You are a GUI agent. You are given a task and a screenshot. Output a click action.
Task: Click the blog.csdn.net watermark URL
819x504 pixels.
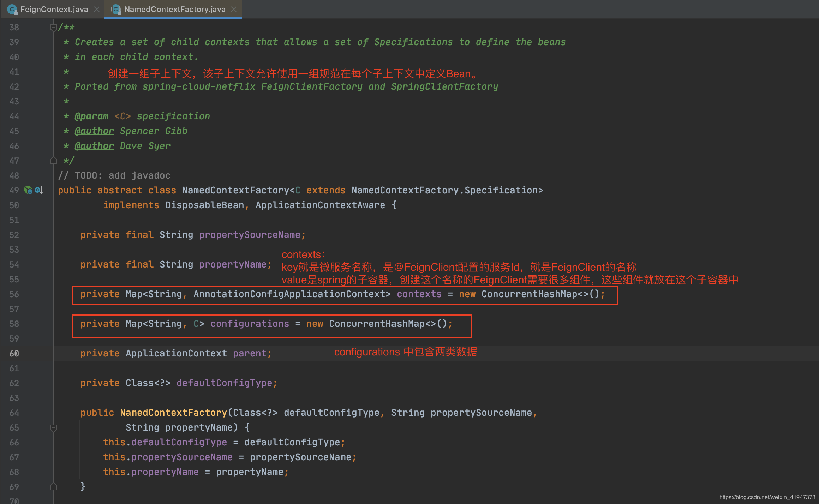point(767,497)
